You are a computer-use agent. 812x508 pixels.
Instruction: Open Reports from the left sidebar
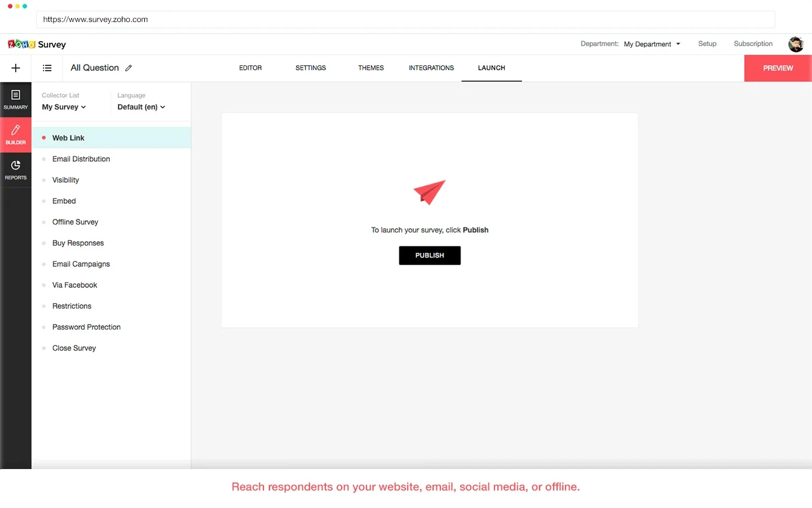click(15, 169)
